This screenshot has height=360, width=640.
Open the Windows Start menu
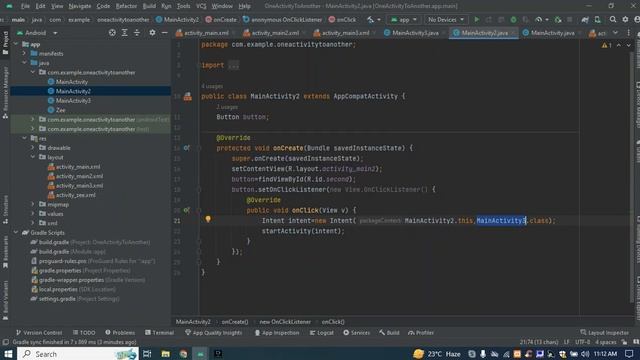click(8, 354)
